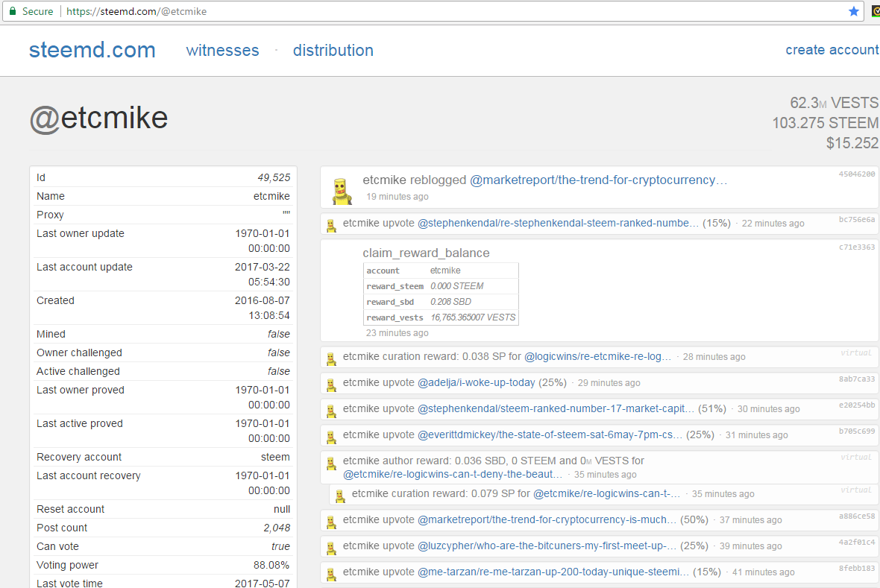880x588 pixels.
Task: Click avatar icon on stephenkendal 51% upvote row
Action: [x=332, y=411]
